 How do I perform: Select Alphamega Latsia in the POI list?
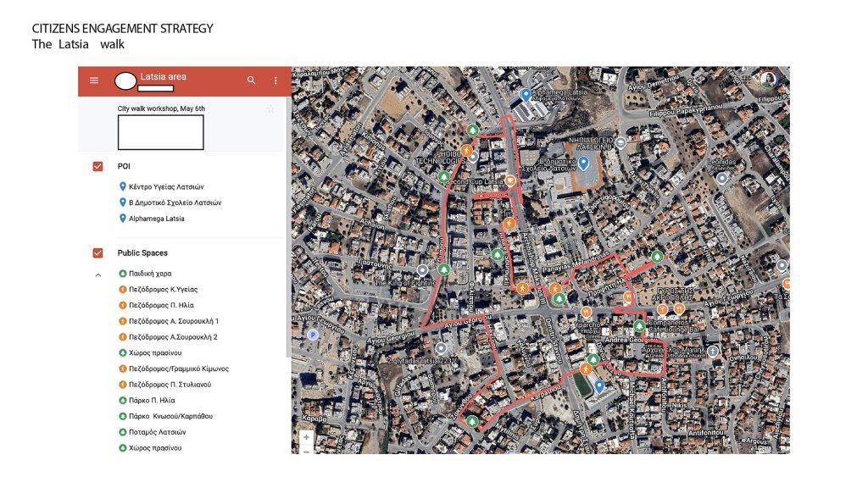157,219
